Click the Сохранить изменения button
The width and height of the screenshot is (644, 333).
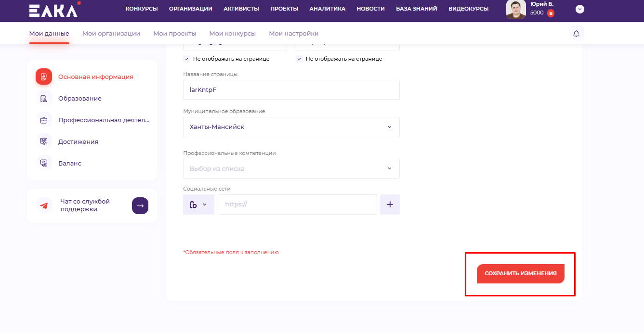point(520,273)
